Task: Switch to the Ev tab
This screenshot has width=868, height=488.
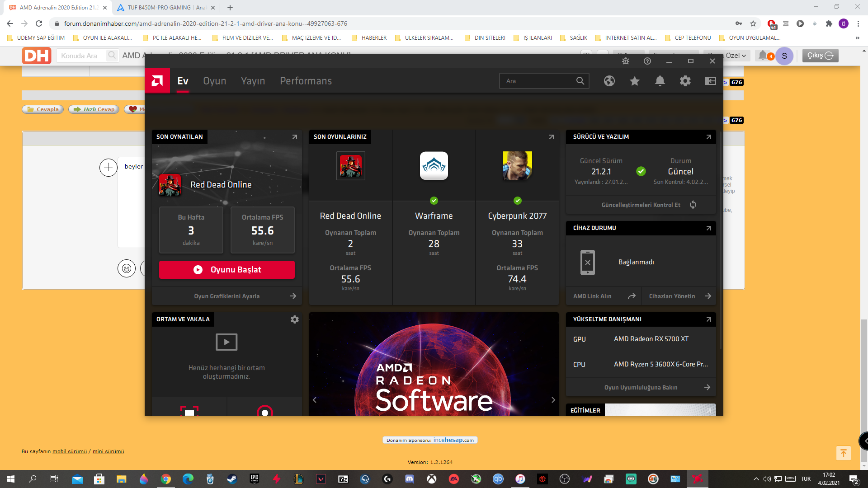Action: tap(183, 81)
